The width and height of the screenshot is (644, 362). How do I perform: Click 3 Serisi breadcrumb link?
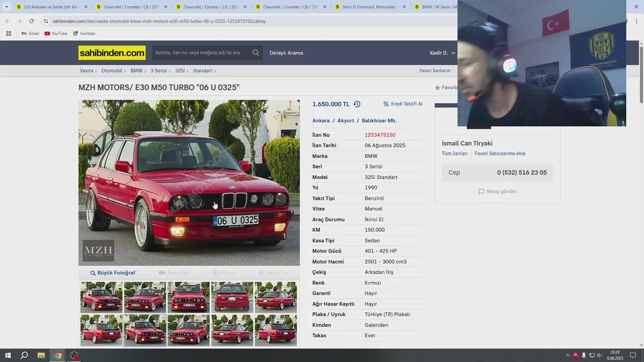click(158, 71)
